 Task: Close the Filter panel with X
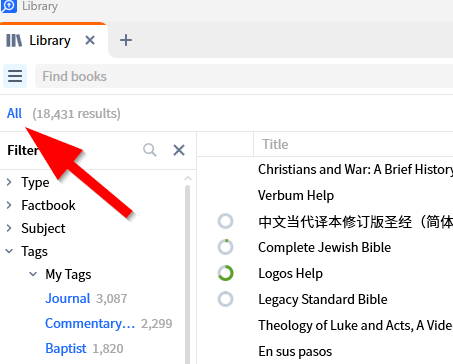179,150
